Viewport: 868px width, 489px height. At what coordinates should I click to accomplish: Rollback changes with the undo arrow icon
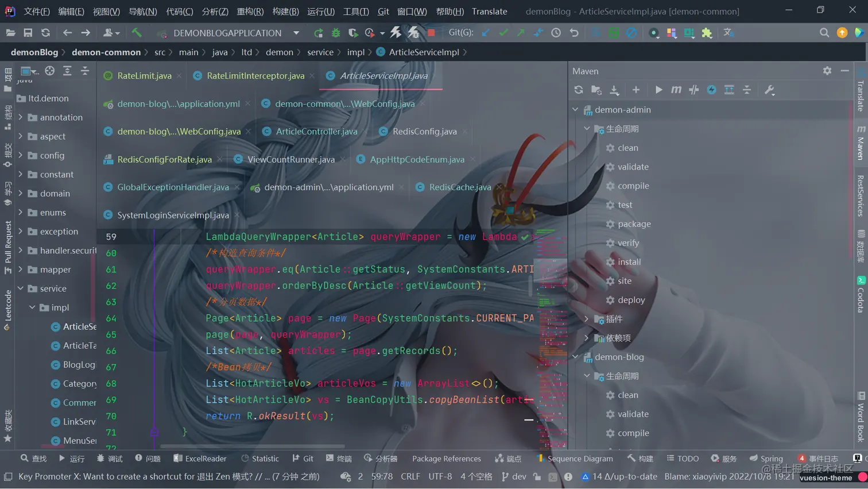tap(574, 33)
